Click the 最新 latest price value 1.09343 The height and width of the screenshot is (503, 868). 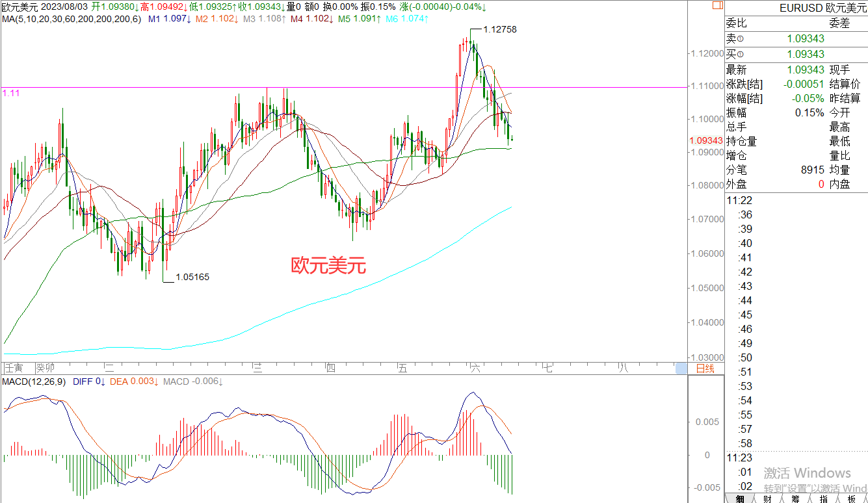(806, 70)
